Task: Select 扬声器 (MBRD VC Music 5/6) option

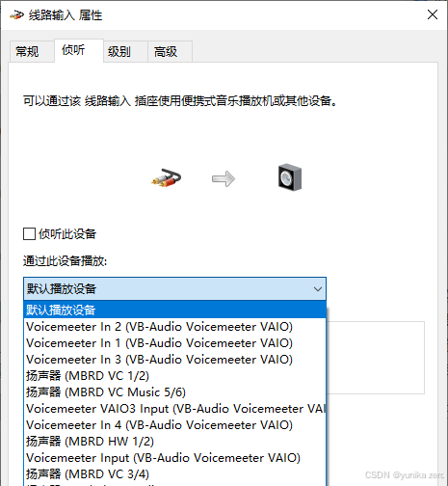Action: coord(175,392)
